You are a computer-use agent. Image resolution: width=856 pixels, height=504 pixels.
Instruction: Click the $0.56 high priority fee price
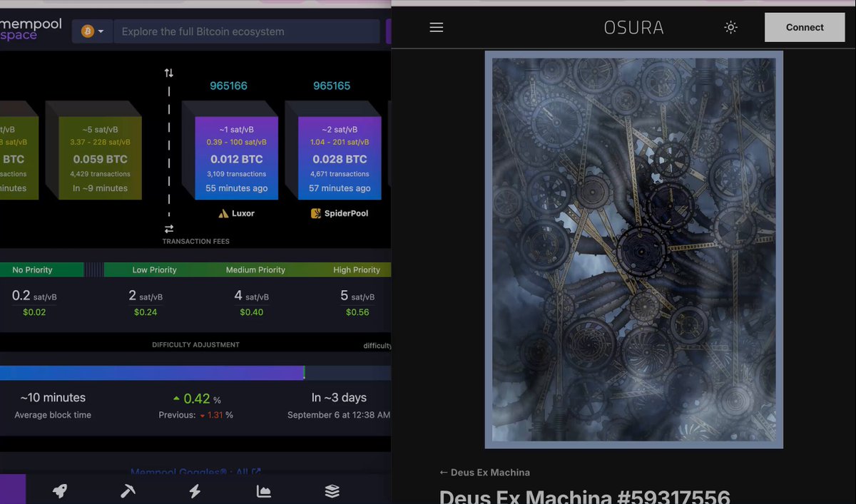[357, 312]
